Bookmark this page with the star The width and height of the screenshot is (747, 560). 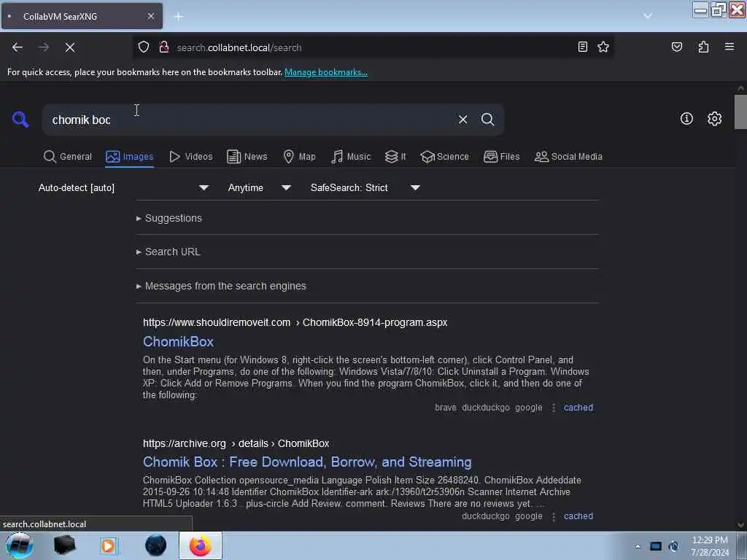coord(603,47)
